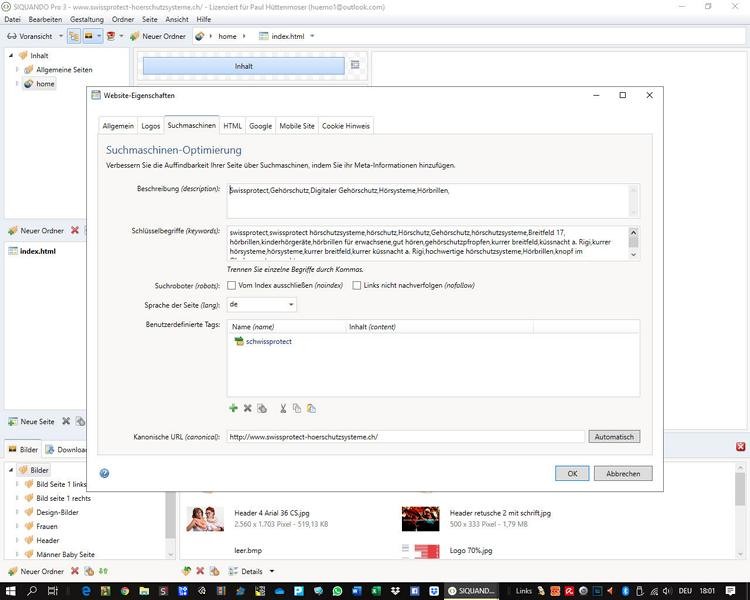750x600 pixels.
Task: Copy tag with the copy icon
Action: pyautogui.click(x=297, y=408)
